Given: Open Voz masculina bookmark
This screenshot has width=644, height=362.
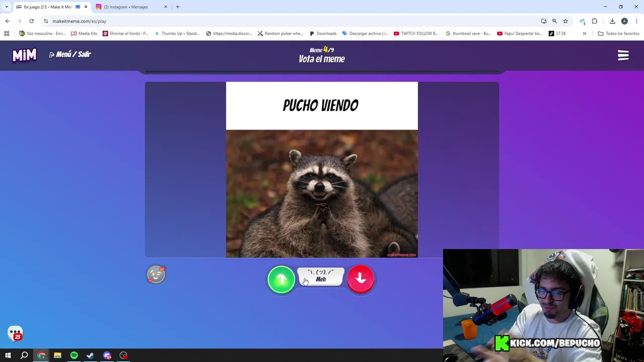Looking at the screenshot, I should pos(42,34).
